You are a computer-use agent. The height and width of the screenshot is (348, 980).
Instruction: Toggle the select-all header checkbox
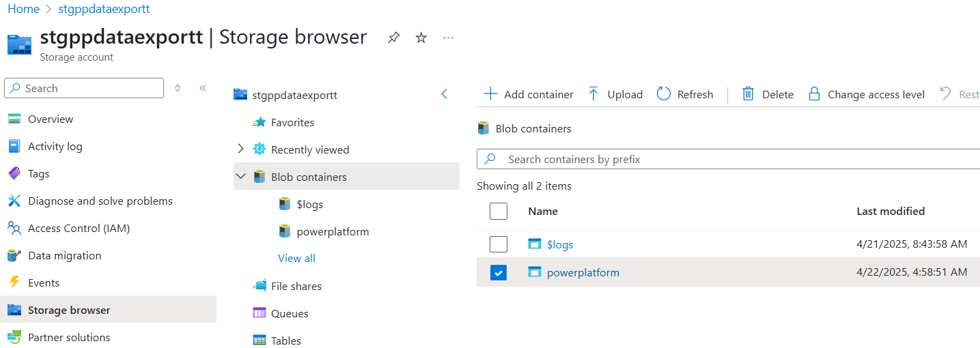coord(499,212)
